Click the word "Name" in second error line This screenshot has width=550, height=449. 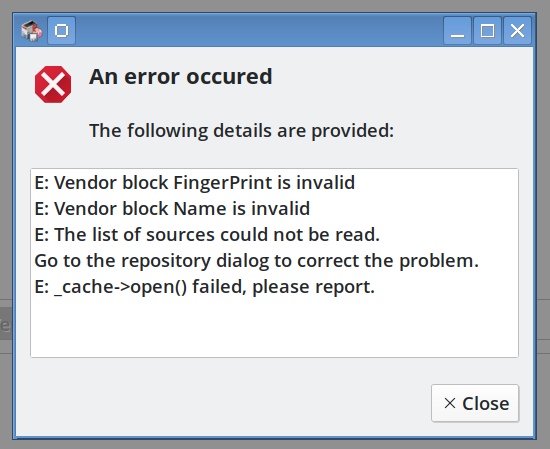(x=200, y=209)
